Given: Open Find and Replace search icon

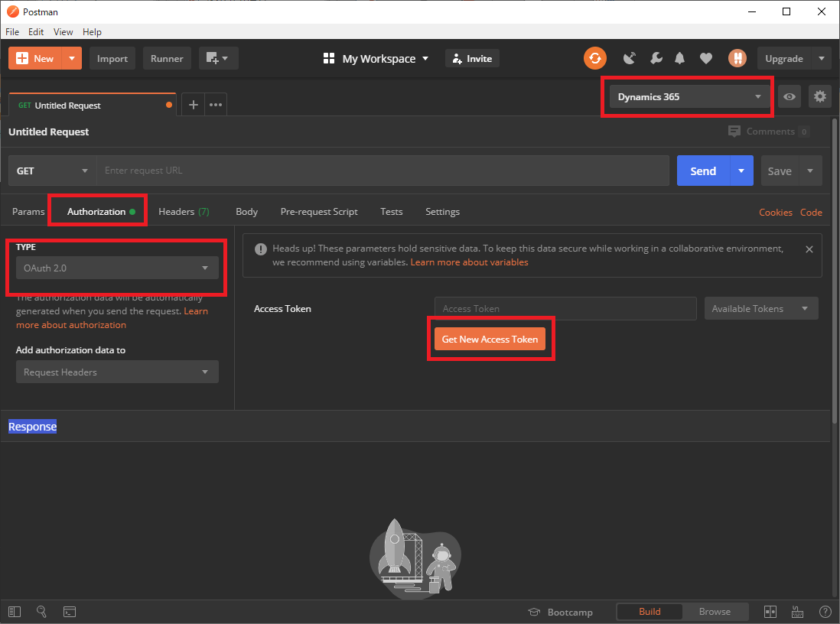Looking at the screenshot, I should coord(41,612).
